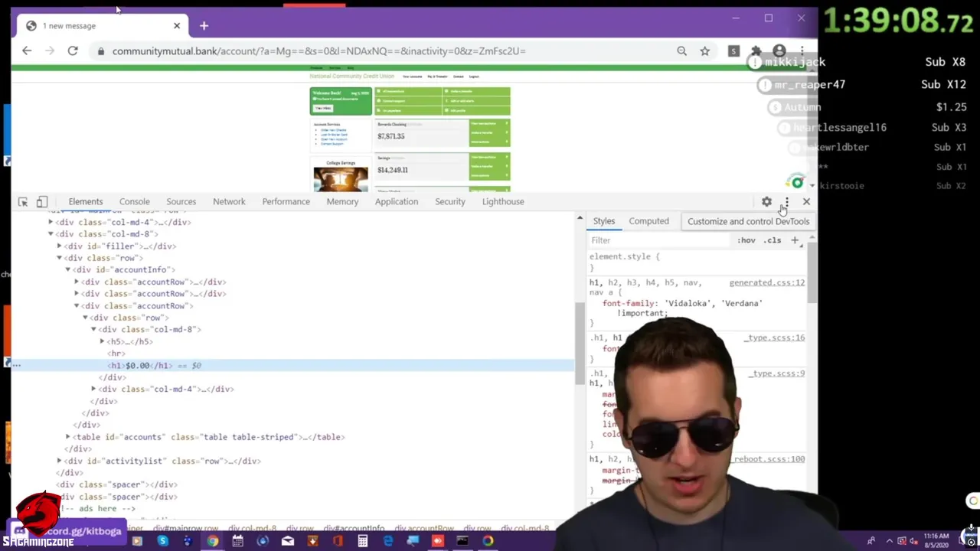Viewport: 980px width, 551px height.
Task: Open a new browser tab
Action: tap(204, 26)
